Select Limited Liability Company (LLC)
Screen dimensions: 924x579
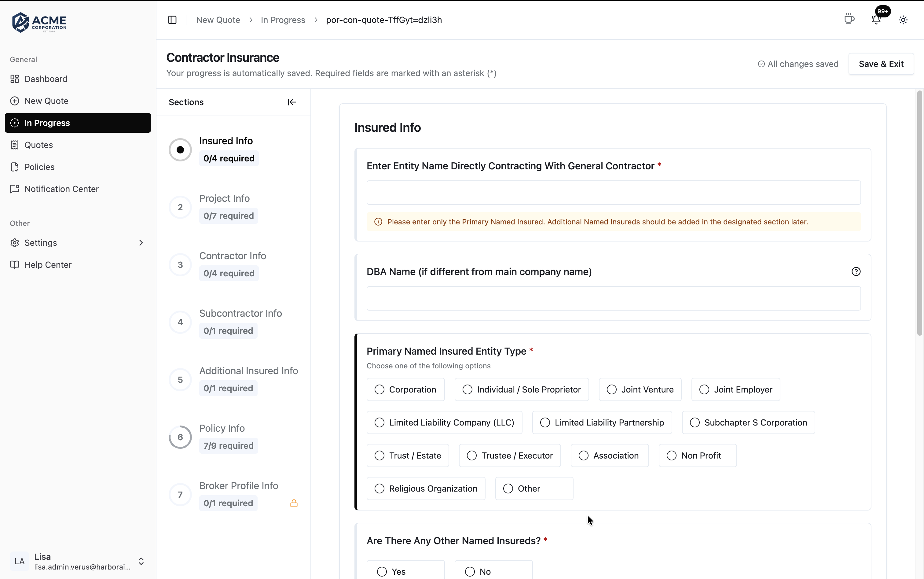[444, 422]
